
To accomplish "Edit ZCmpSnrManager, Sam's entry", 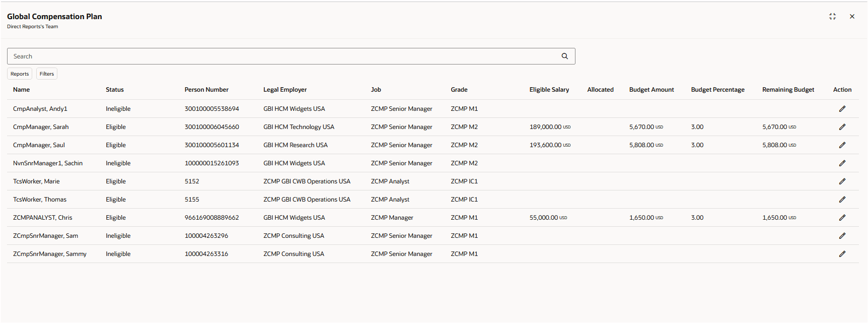I will coord(842,236).
